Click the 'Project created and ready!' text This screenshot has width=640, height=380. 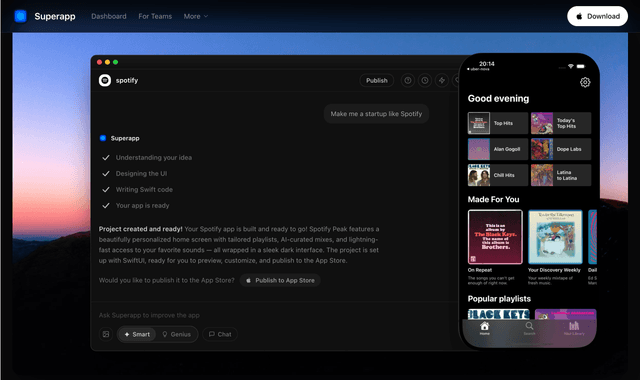pyautogui.click(x=140, y=229)
